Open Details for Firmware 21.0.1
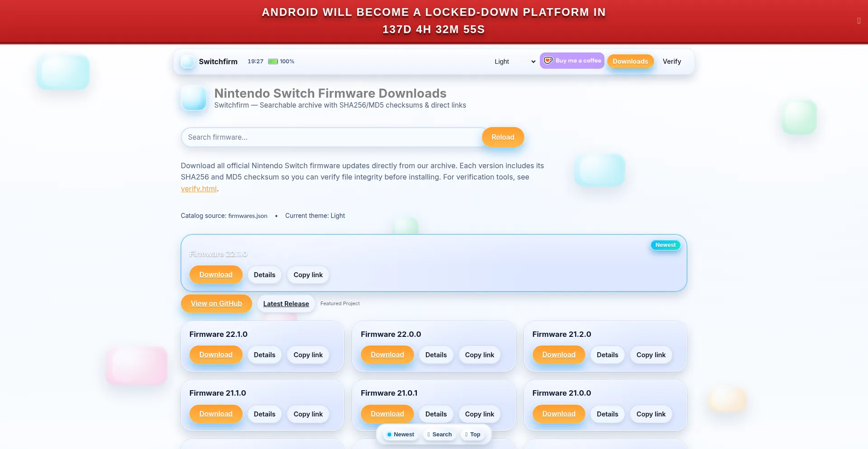Image resolution: width=868 pixels, height=449 pixels. [436, 414]
